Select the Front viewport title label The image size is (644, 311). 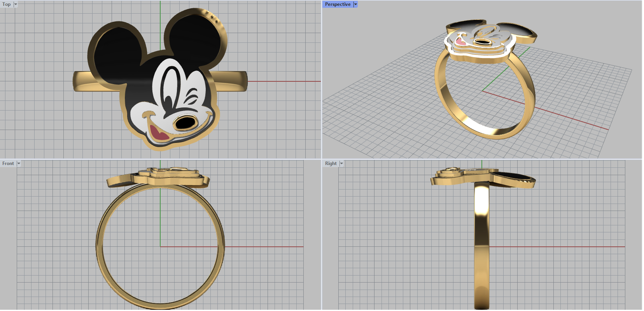[8, 164]
